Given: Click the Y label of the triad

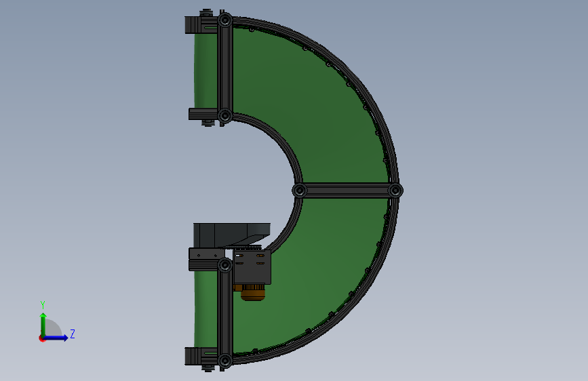Looking at the screenshot, I should (x=43, y=304).
